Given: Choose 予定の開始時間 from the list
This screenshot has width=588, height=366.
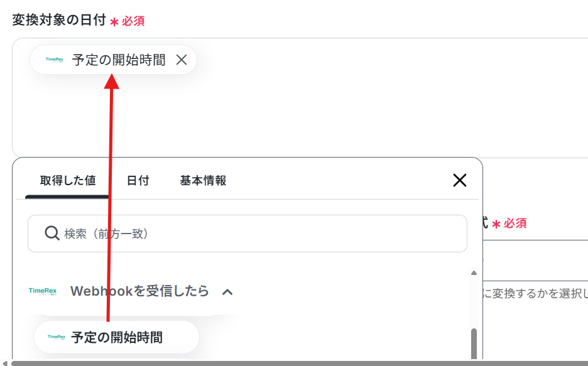Looking at the screenshot, I should [x=117, y=337].
